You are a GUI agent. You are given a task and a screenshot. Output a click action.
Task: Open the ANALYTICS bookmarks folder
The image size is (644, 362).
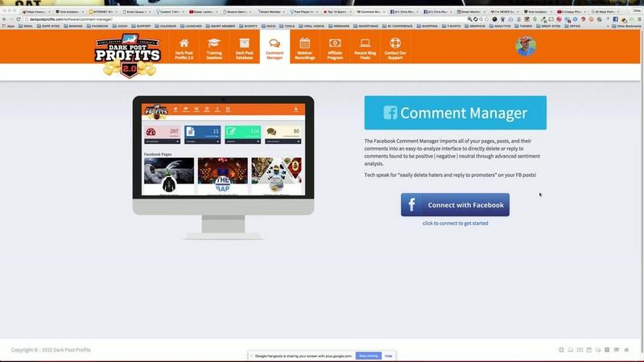500,27
